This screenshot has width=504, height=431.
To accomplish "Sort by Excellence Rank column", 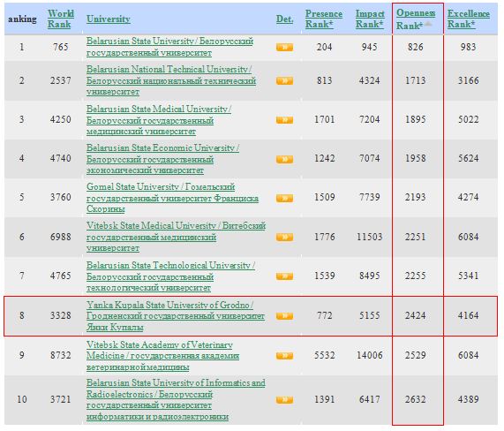I will pyautogui.click(x=469, y=19).
